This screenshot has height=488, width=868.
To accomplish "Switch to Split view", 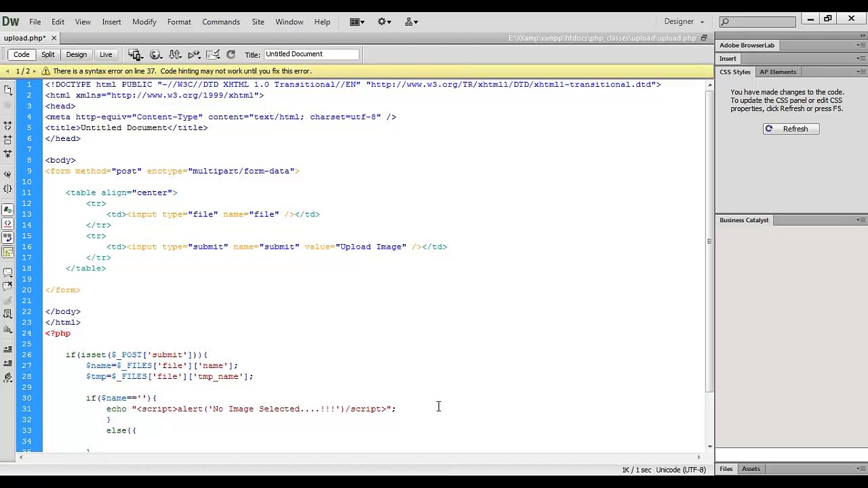I will pos(47,54).
